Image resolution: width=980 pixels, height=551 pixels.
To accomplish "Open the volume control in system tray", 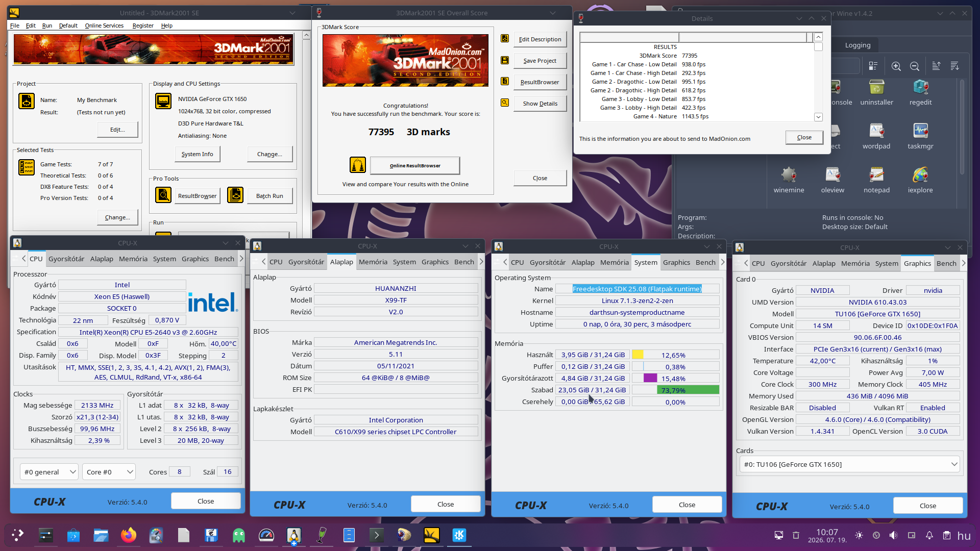I will tap(893, 535).
